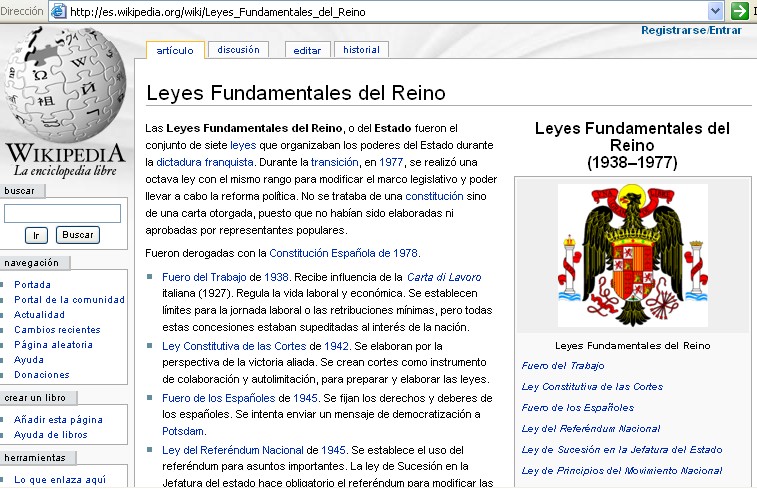The width and height of the screenshot is (757, 489).
Task: Click the article title 'Leyes Fundamentales del Reino'
Action: click(x=296, y=93)
